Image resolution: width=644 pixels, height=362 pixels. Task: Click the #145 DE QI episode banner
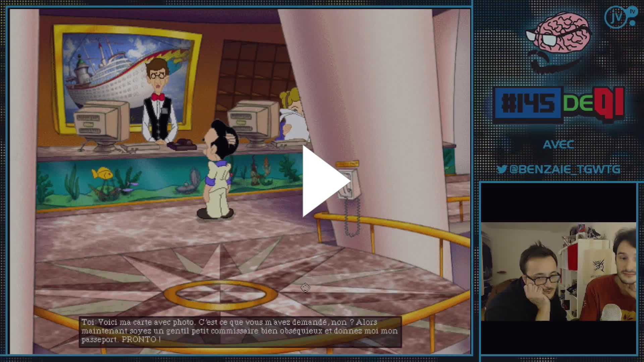tap(559, 105)
